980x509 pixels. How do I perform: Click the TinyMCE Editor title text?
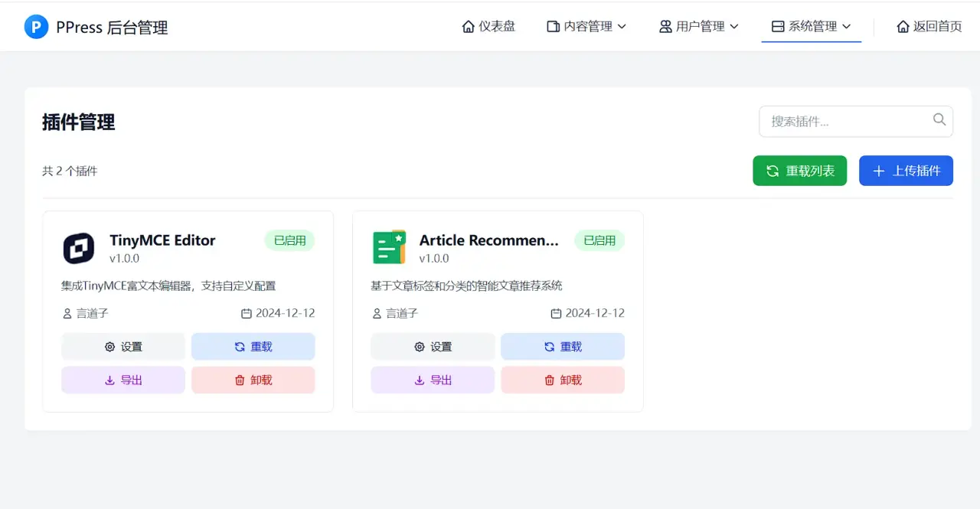[x=162, y=240]
